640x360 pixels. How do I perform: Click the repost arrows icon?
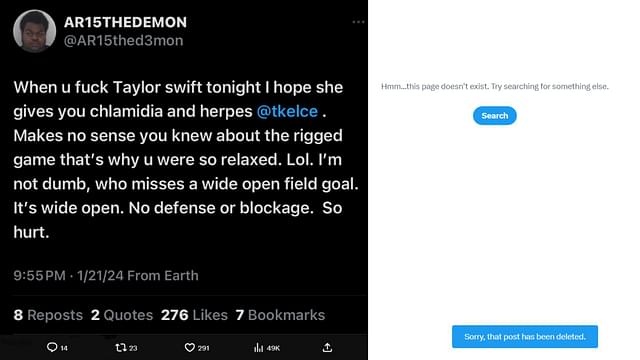point(120,347)
